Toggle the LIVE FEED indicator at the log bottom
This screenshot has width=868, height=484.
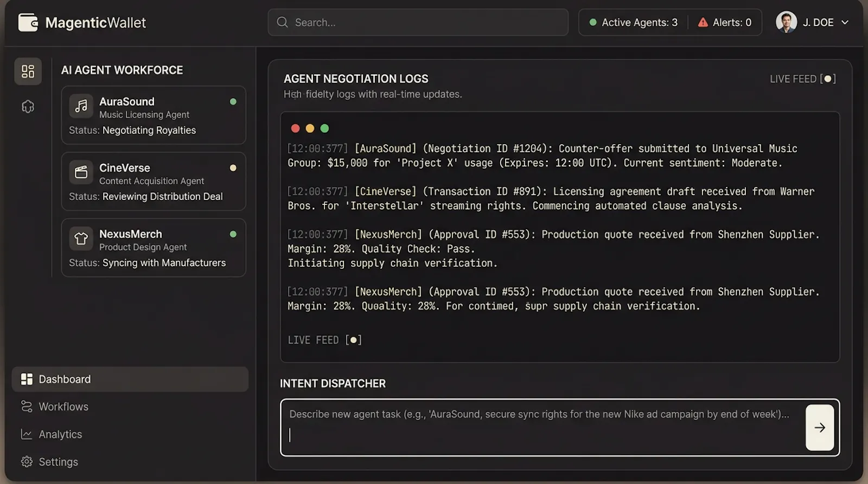point(324,340)
